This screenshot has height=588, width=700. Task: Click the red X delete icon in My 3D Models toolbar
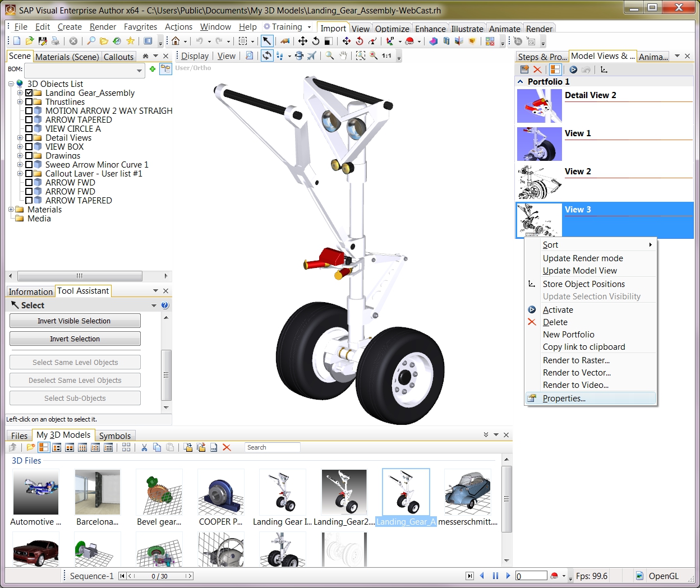point(227,447)
